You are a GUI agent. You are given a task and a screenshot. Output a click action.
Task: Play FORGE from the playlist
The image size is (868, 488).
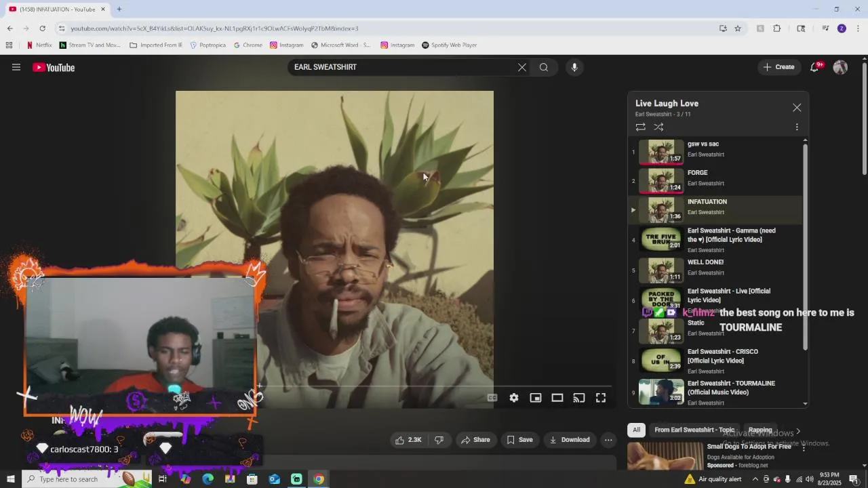click(x=715, y=180)
